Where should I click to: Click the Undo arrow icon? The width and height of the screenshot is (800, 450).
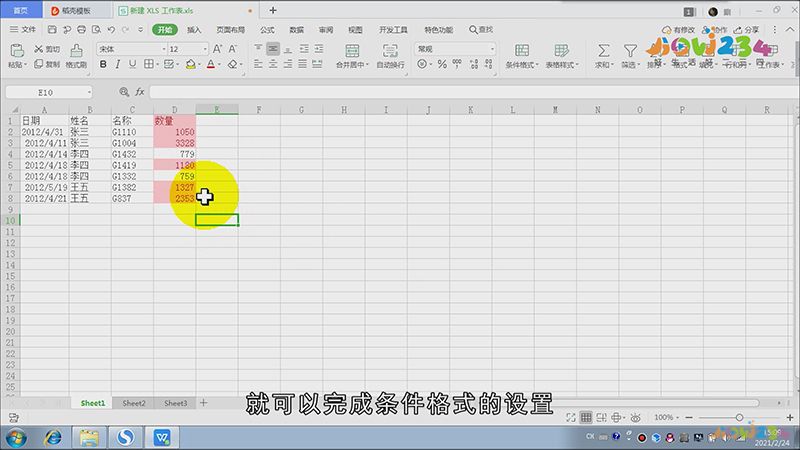pos(111,30)
